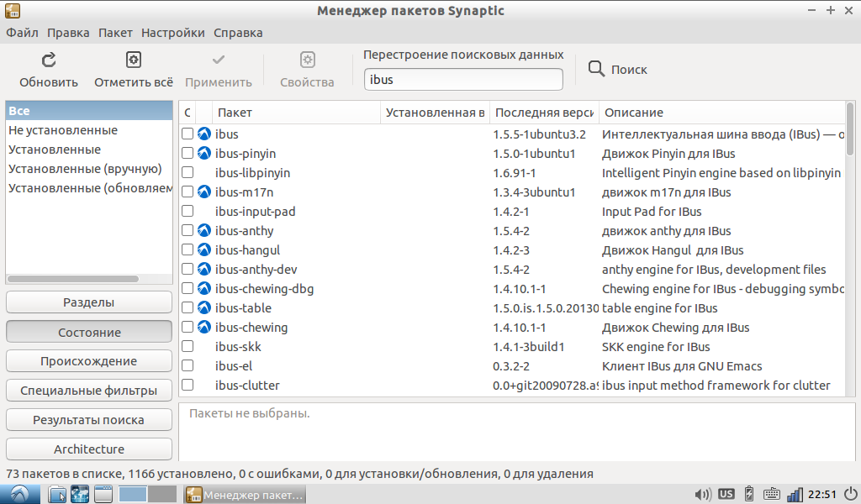Viewport: 861px width, 504px height.
Task: Click the Разделы filter button
Action: (x=89, y=302)
